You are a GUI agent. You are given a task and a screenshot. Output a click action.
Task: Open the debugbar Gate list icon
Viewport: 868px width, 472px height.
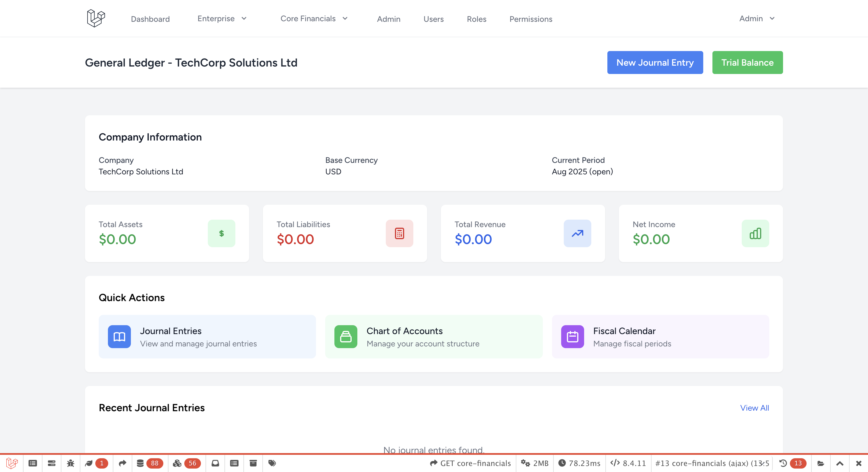234,463
